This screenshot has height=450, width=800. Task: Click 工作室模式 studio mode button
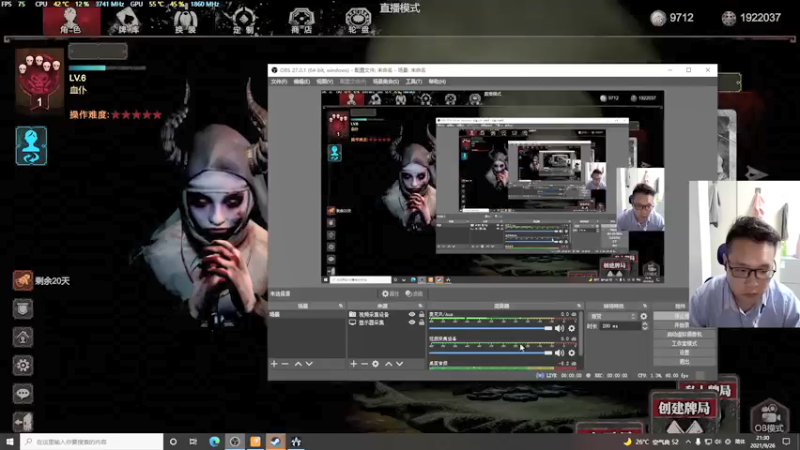[x=684, y=343]
